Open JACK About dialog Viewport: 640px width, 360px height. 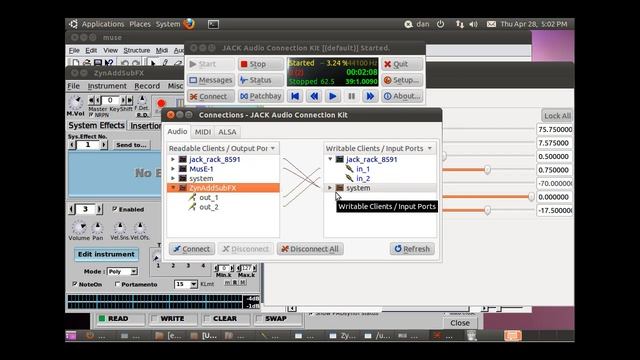pyautogui.click(x=402, y=96)
